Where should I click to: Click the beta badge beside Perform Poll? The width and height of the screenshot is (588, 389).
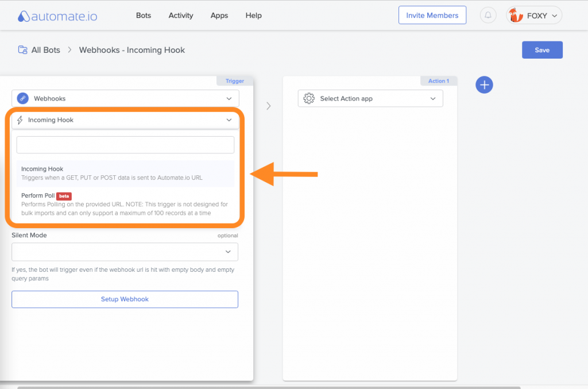coord(64,196)
